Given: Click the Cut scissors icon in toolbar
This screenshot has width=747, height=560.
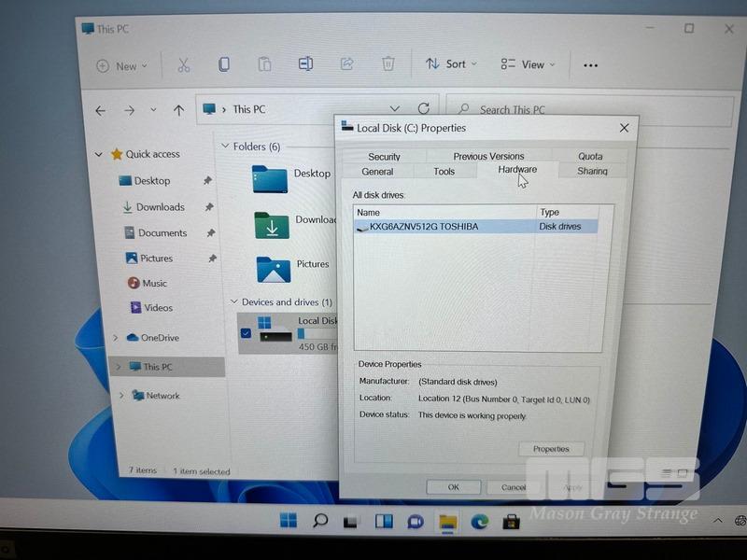Looking at the screenshot, I should 183,64.
